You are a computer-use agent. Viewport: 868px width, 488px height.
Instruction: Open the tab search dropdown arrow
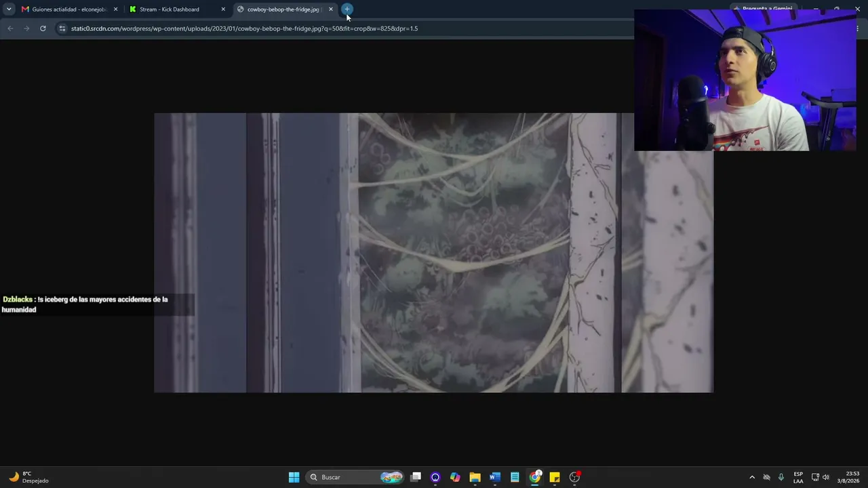coord(9,9)
